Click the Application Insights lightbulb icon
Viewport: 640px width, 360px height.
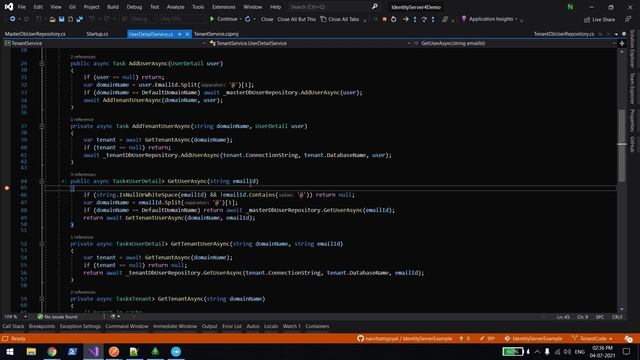[464, 19]
